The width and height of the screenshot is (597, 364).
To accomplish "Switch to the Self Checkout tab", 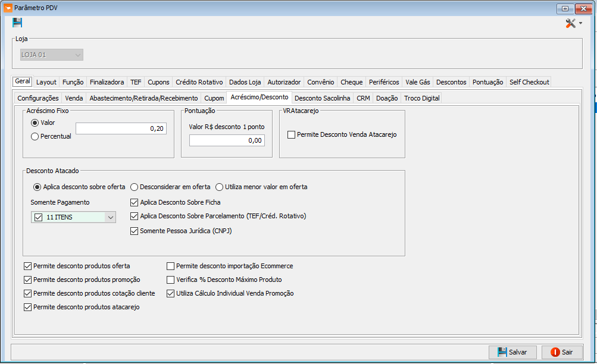I will tap(529, 82).
